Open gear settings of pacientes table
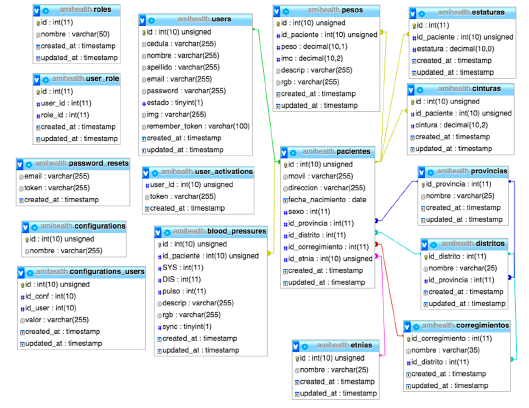The image size is (529, 408). coord(293,153)
